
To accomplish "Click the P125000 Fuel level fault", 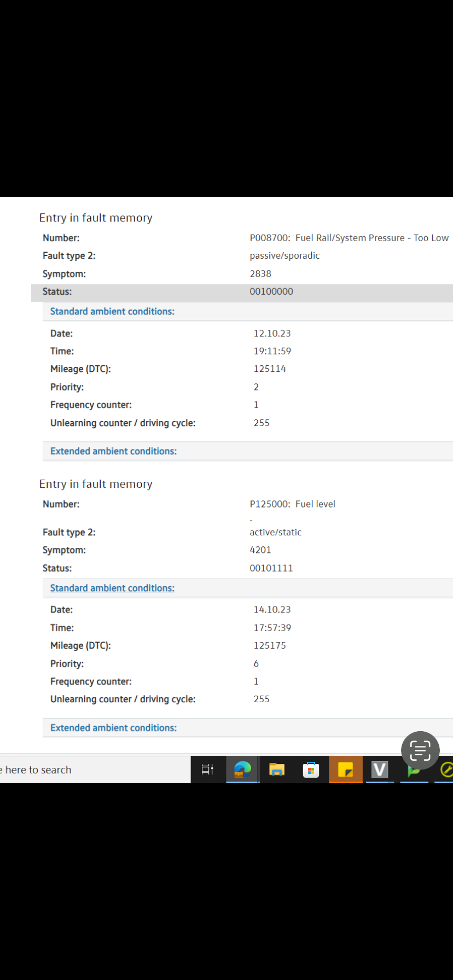I will coord(292,504).
